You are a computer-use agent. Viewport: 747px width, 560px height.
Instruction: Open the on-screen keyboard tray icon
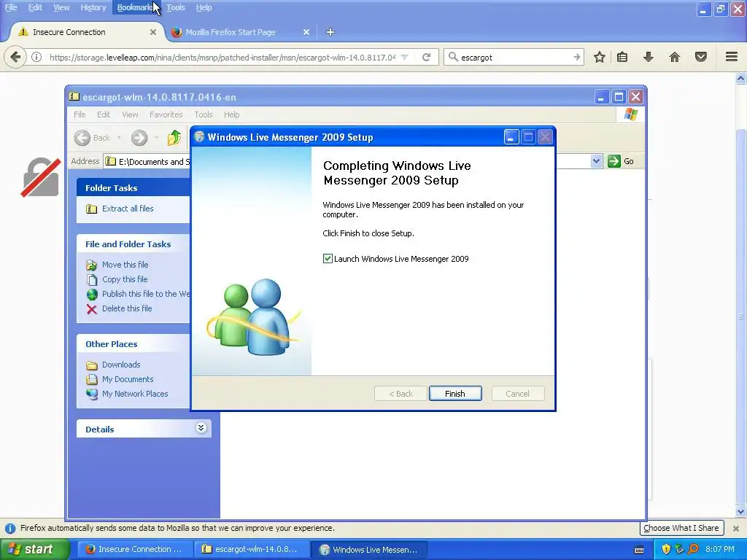[x=639, y=550]
